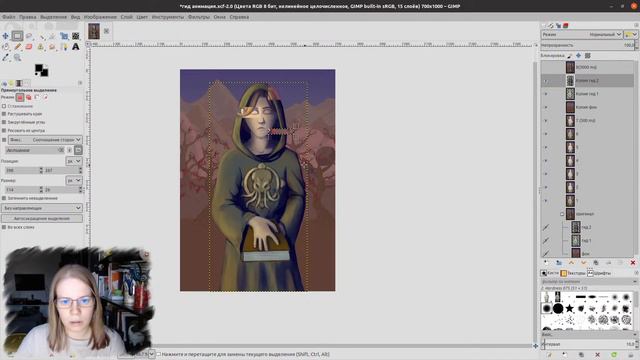Open the Фильтры menu
640x360 pixels.
coord(198,17)
